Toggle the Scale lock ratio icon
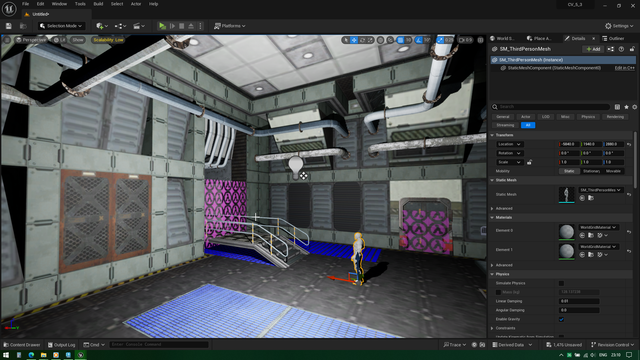This screenshot has width=640, height=360. [529, 162]
